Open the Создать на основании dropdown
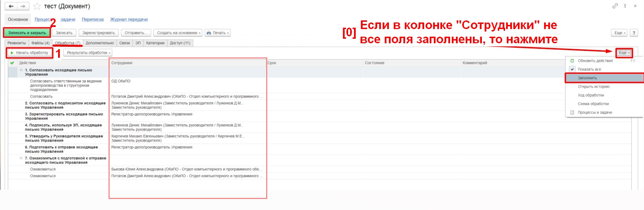The image size is (644, 210). pos(178,33)
